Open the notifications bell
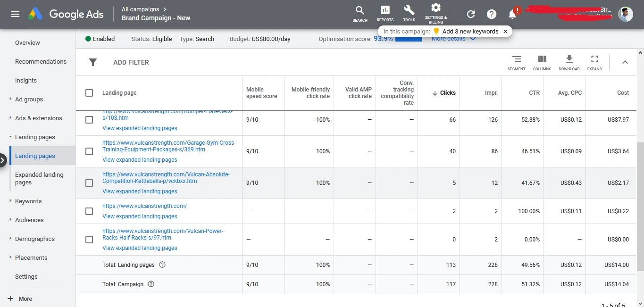The height and width of the screenshot is (307, 644). click(513, 14)
